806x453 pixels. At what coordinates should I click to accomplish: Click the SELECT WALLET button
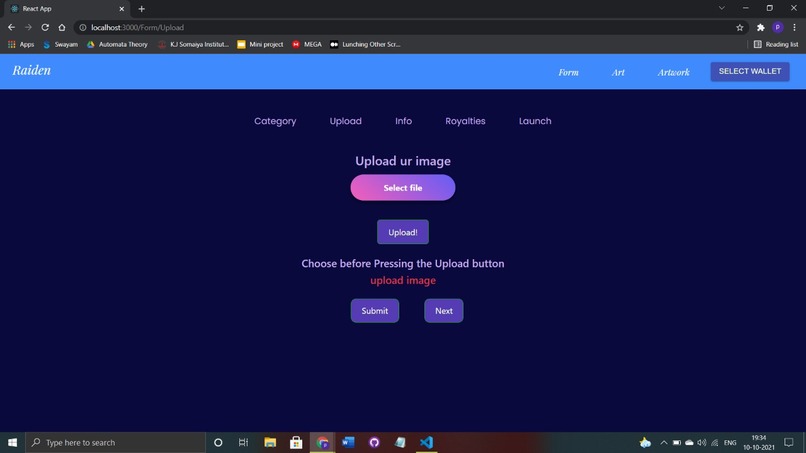tap(750, 71)
